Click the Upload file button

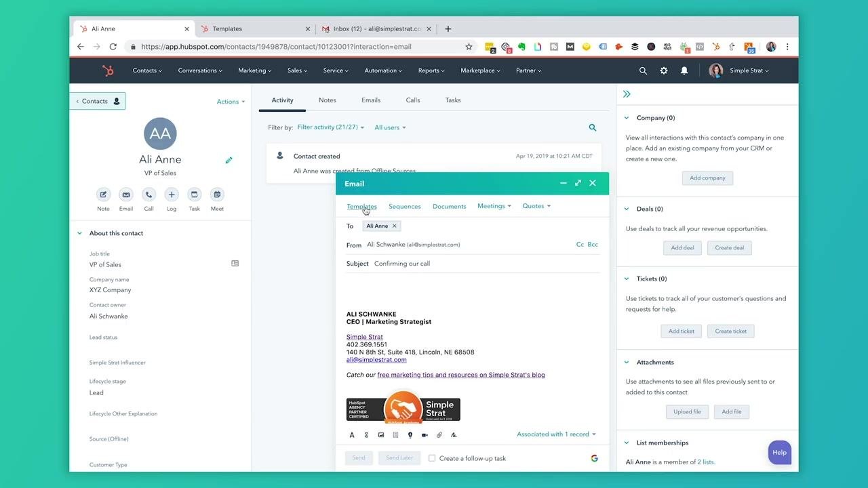point(687,412)
